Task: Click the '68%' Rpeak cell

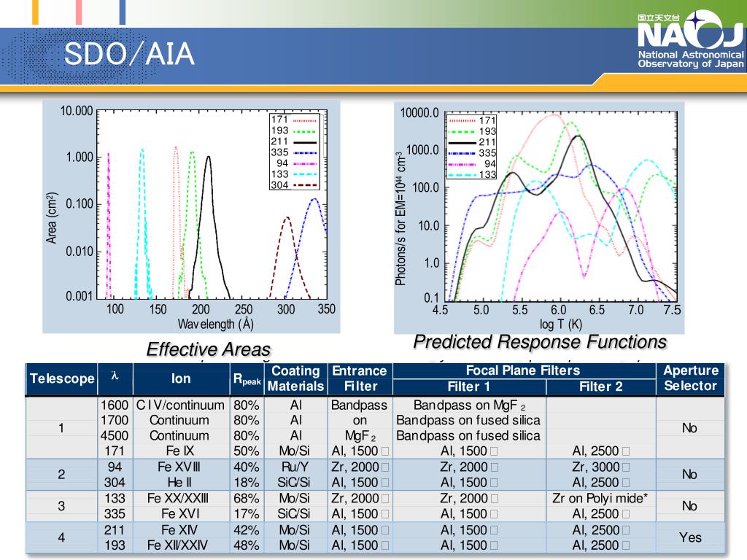Action: 247,499
